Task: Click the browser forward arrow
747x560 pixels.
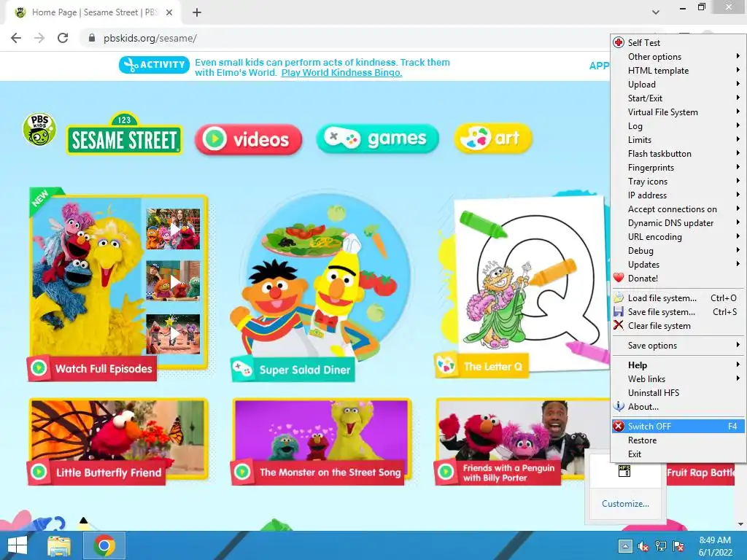Action: (x=39, y=38)
